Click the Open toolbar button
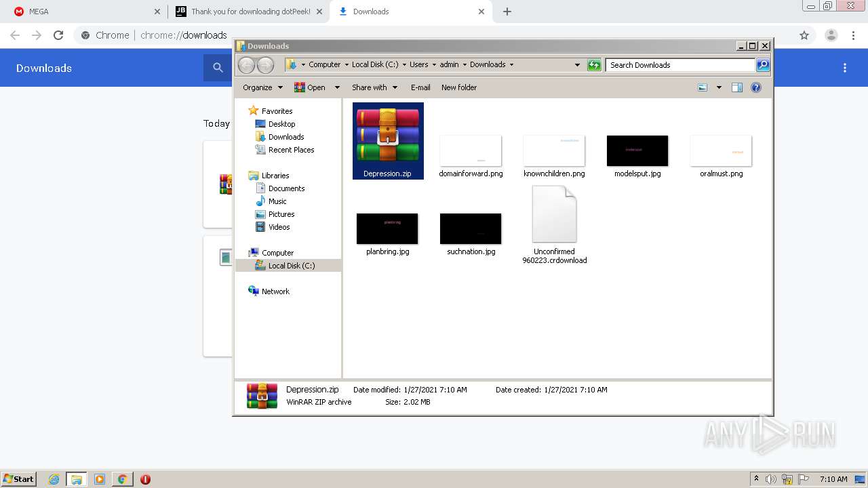868x488 pixels. (x=311, y=87)
